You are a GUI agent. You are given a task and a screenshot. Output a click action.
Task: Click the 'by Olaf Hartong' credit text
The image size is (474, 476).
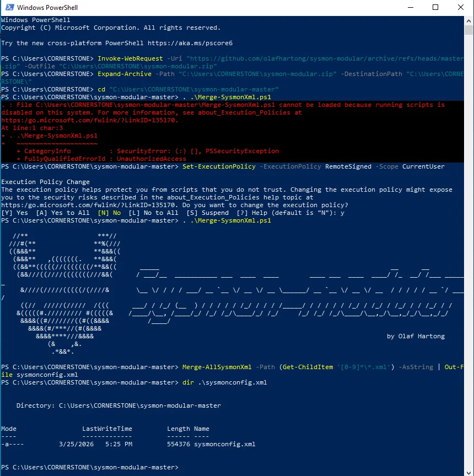pos(416,336)
